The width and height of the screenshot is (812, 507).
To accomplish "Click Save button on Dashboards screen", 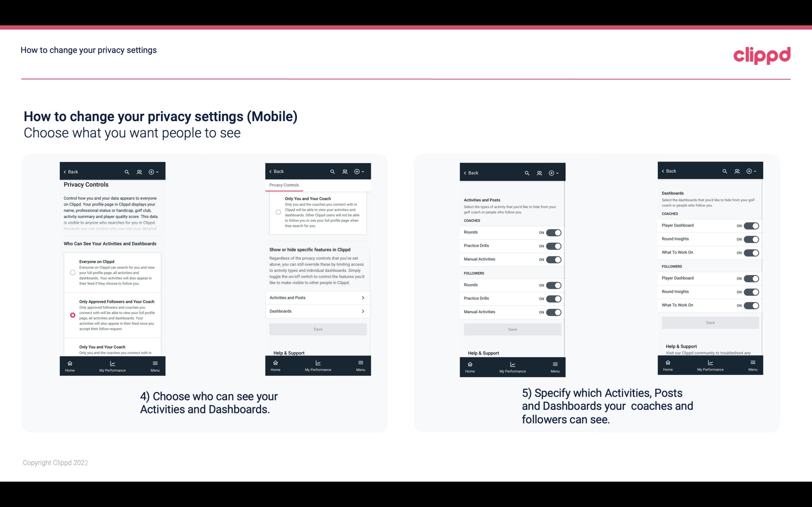I will (710, 323).
